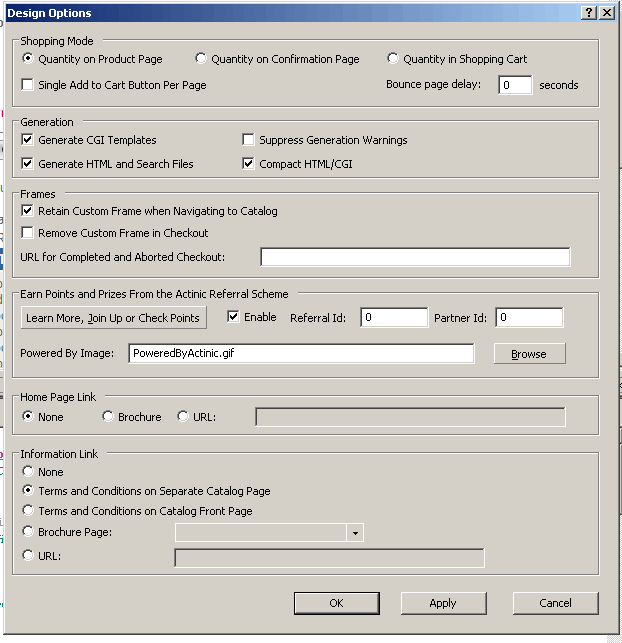Select Terms and Conditions on Catalog Front Page
This screenshot has height=643, width=622.
coord(28,511)
